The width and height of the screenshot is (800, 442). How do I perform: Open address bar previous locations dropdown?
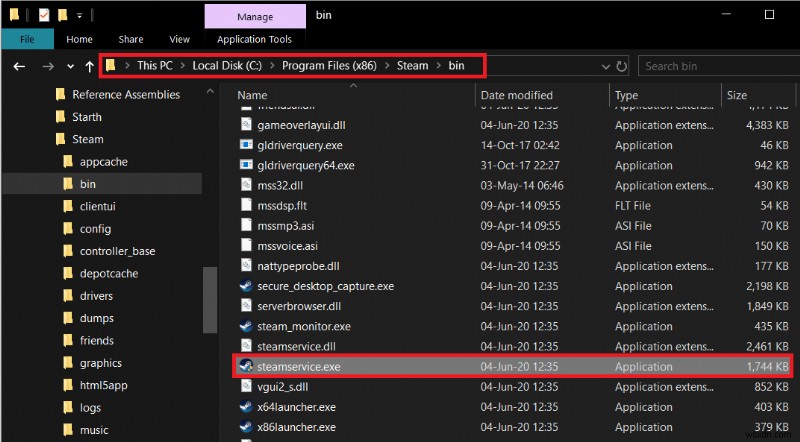click(x=606, y=66)
